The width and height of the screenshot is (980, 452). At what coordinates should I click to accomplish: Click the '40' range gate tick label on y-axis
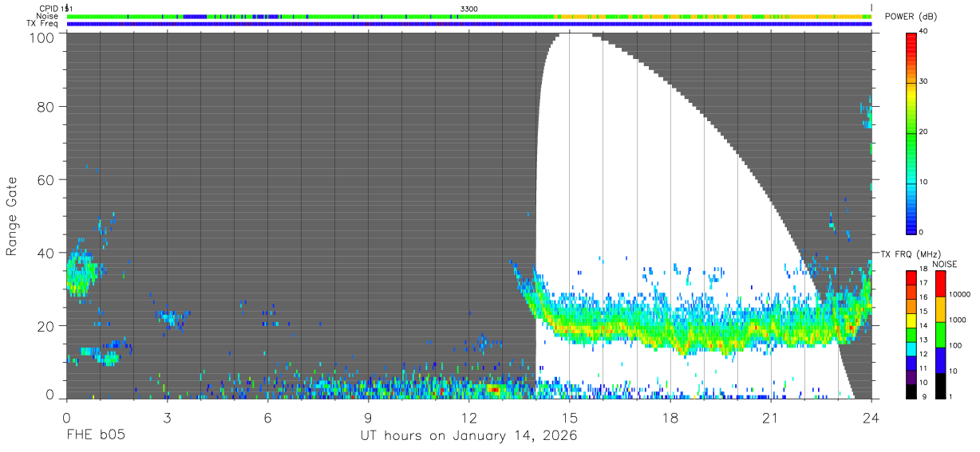46,253
